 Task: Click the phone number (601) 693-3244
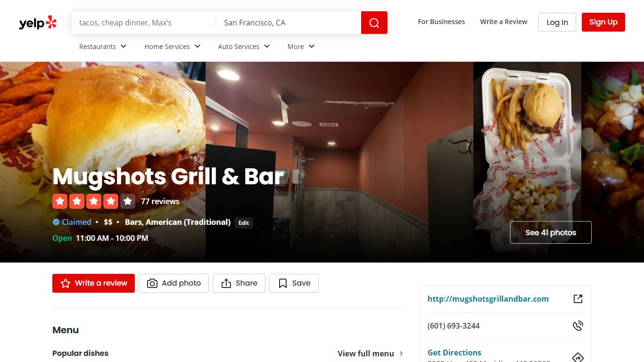(x=454, y=326)
